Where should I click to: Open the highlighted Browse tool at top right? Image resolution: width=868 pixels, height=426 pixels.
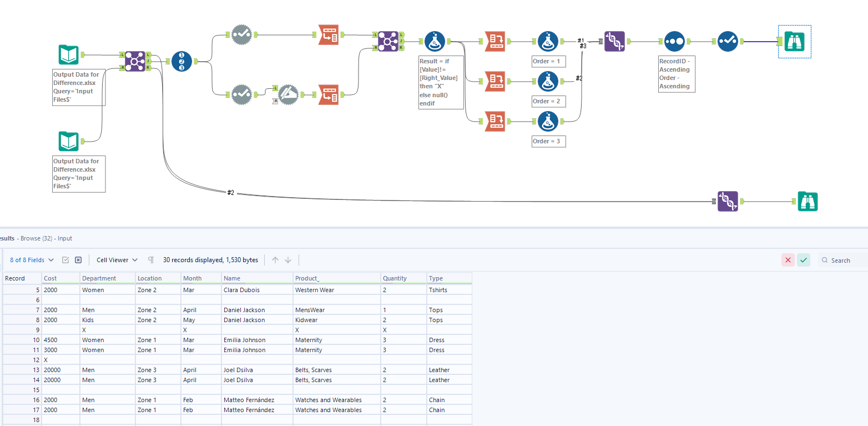(x=794, y=41)
